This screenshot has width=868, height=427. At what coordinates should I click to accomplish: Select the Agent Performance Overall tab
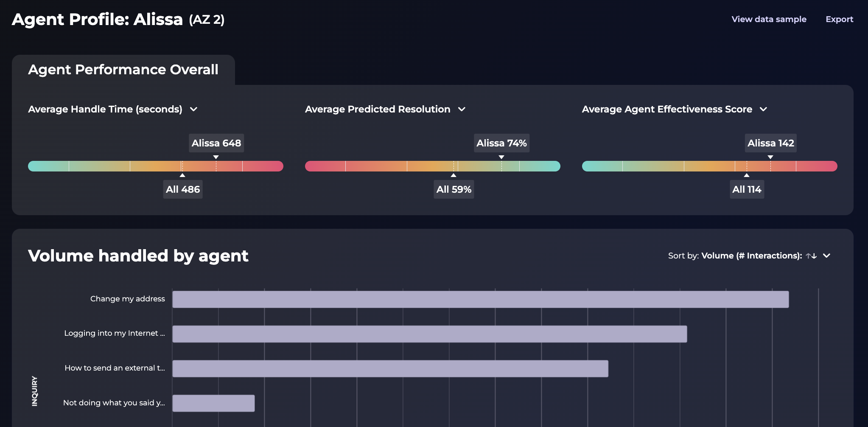(123, 69)
